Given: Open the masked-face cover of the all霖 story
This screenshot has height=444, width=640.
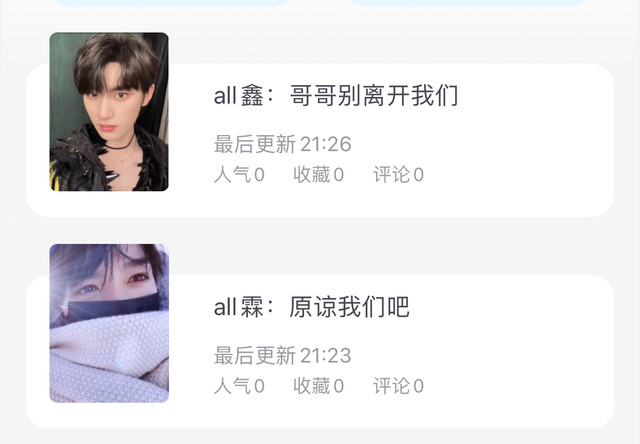Looking at the screenshot, I should point(109,323).
